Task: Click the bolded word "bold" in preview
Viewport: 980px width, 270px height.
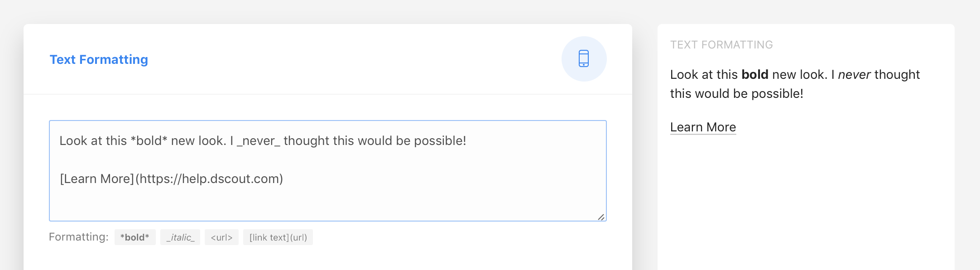Action: (x=754, y=75)
